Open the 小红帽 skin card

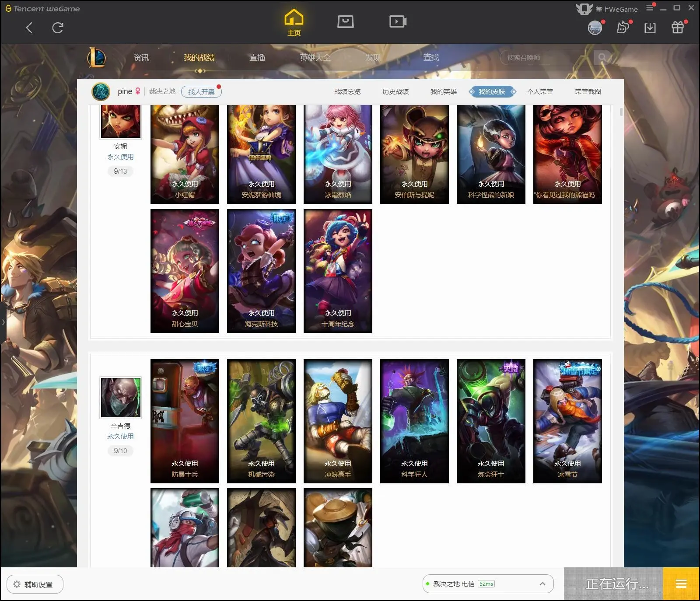point(185,154)
